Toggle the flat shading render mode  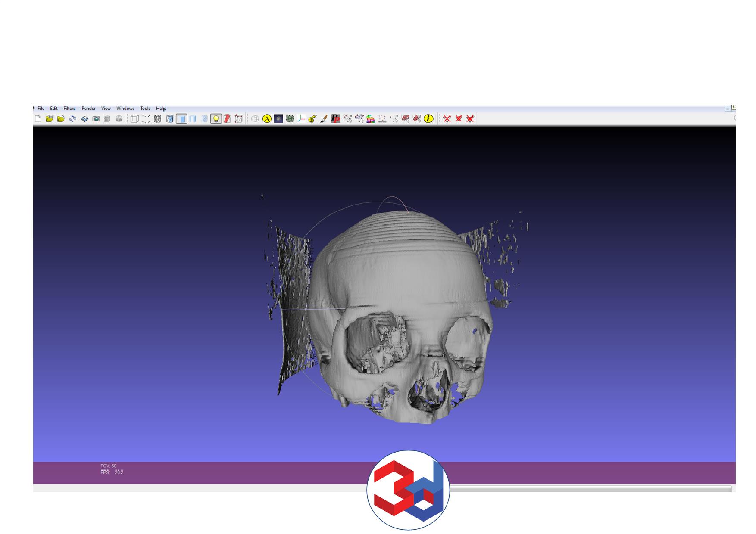[x=181, y=119]
